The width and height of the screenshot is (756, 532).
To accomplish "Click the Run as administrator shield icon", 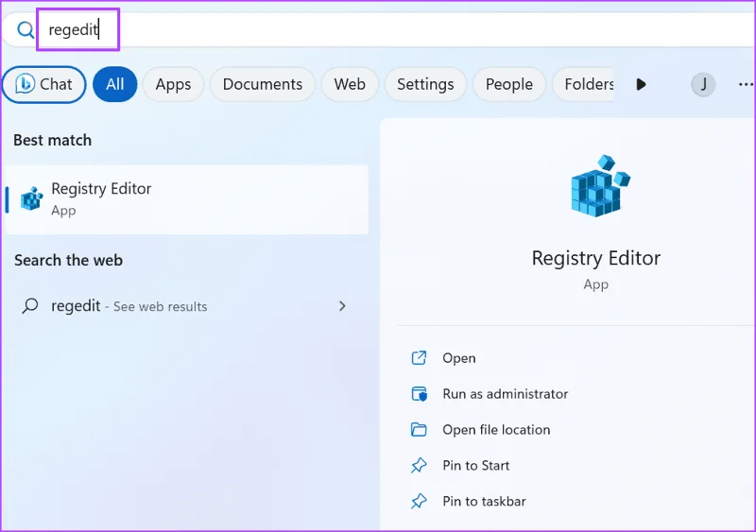I will coord(419,394).
